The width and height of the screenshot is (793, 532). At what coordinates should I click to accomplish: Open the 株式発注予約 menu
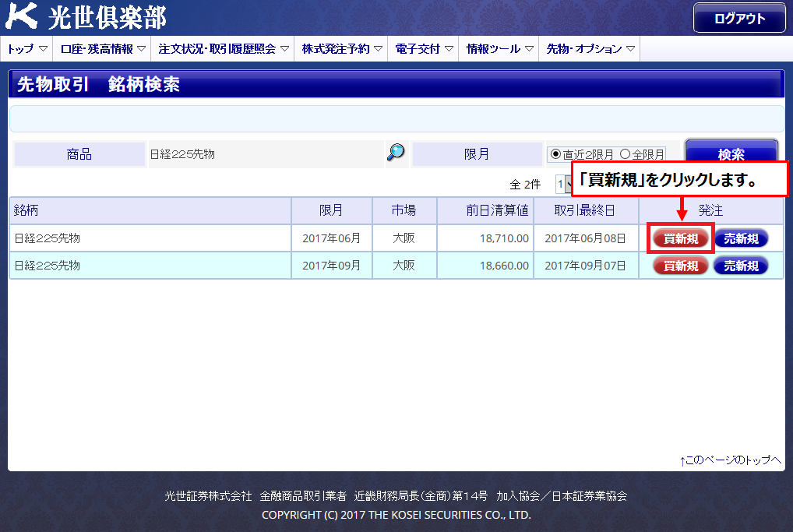[341, 48]
